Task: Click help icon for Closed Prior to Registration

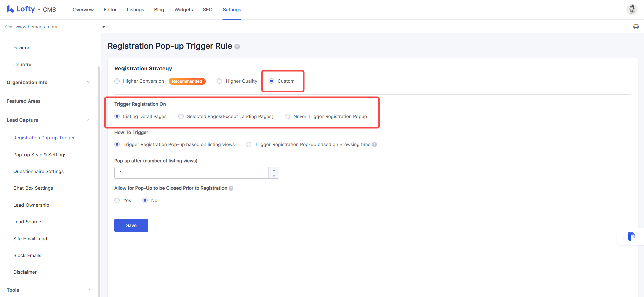Action: [x=231, y=188]
